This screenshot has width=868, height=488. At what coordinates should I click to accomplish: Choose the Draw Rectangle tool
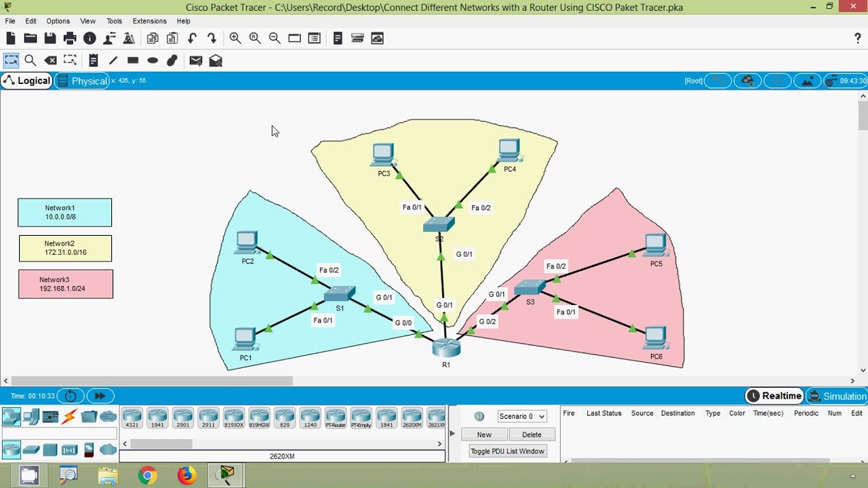133,60
